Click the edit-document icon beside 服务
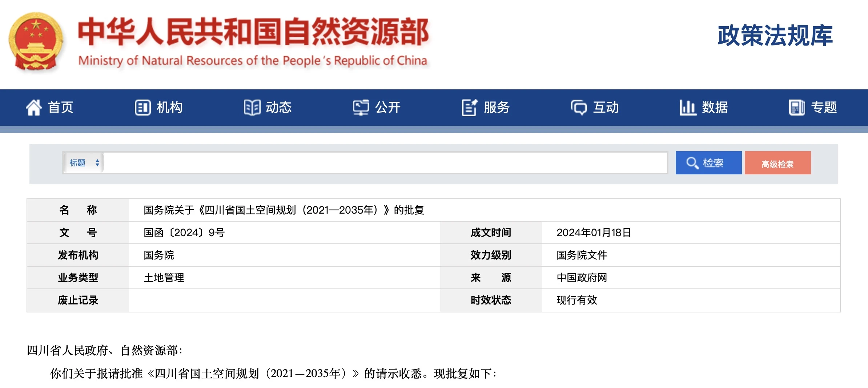Image resolution: width=868 pixels, height=388 pixels. click(x=470, y=108)
